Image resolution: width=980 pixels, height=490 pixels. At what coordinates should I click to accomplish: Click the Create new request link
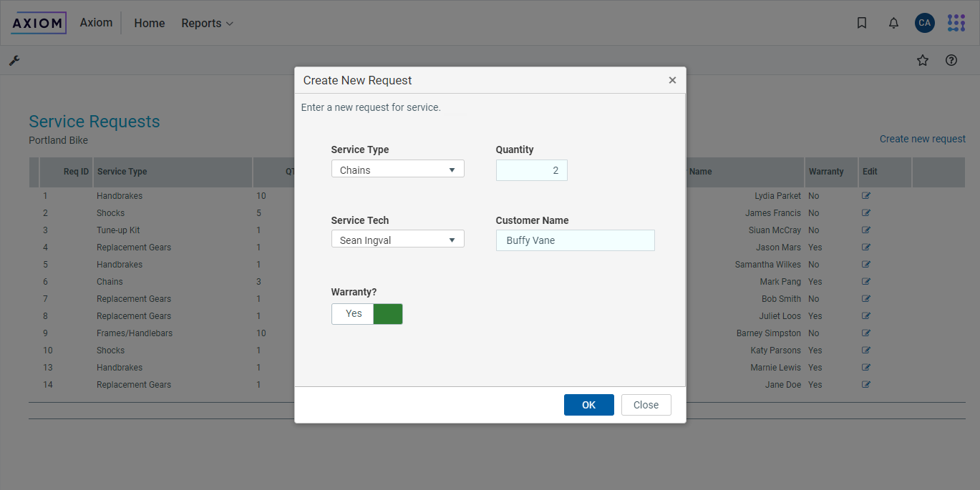point(922,139)
